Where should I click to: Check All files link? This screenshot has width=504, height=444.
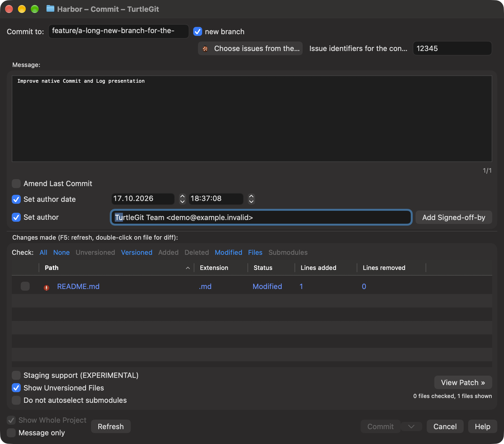(43, 252)
